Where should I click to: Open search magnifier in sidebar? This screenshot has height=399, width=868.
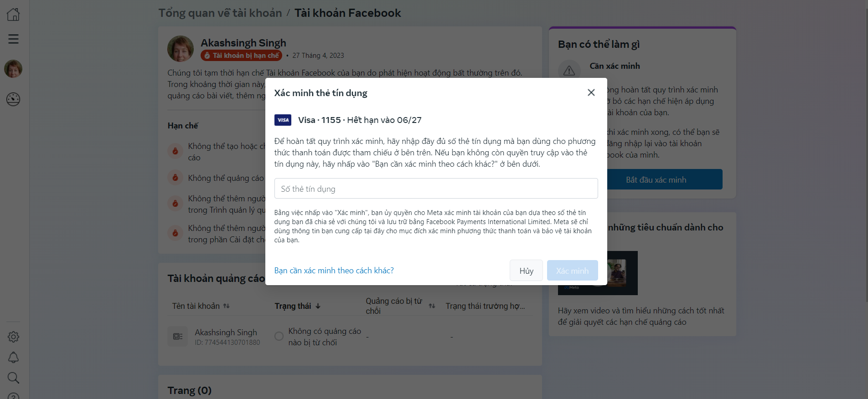point(13,378)
